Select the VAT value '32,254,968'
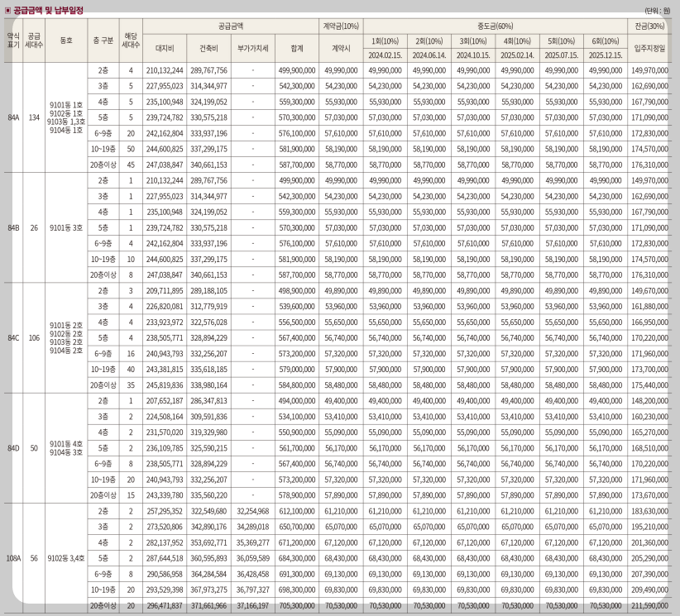 (x=253, y=511)
